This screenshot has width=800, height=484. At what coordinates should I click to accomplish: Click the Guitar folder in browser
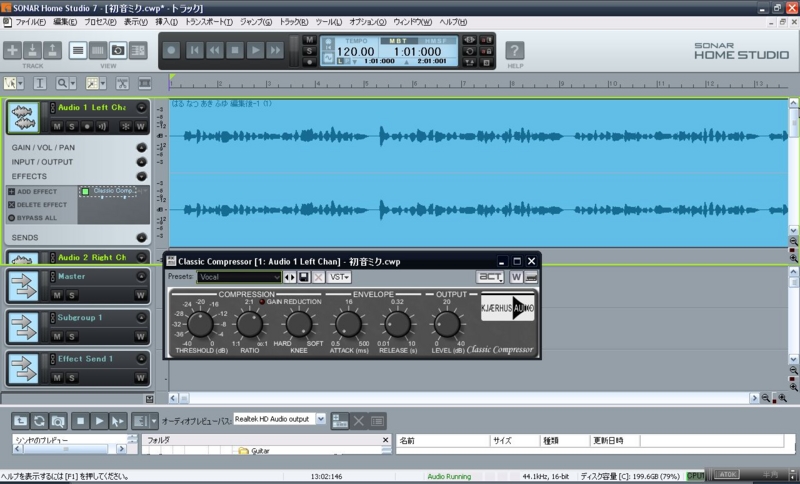click(x=255, y=451)
